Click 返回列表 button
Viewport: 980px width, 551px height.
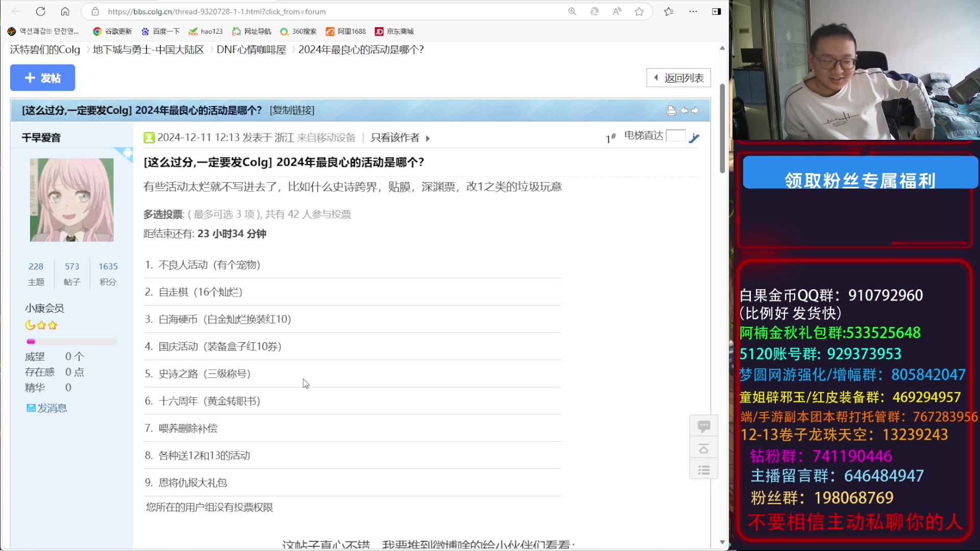tap(678, 78)
